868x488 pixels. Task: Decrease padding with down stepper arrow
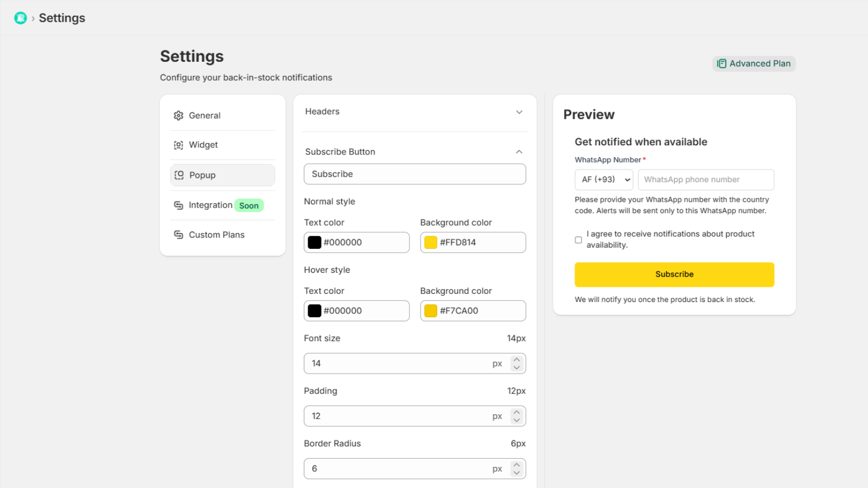(516, 420)
